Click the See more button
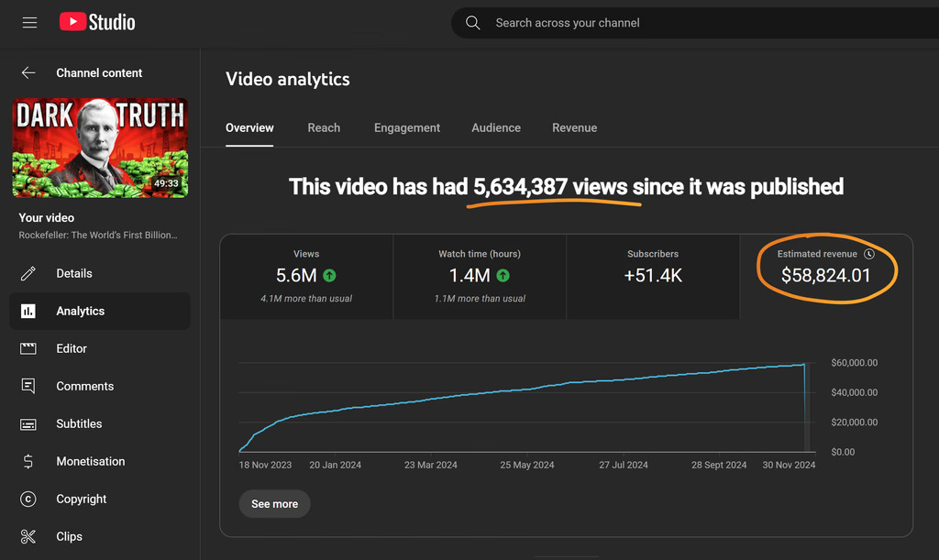The image size is (939, 560). (x=274, y=504)
